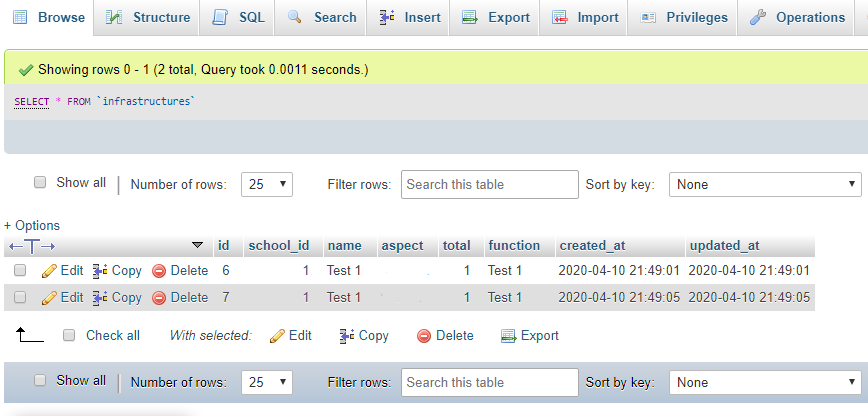This screenshot has height=416, width=868.
Task: Go to the Search tab
Action: [x=321, y=18]
